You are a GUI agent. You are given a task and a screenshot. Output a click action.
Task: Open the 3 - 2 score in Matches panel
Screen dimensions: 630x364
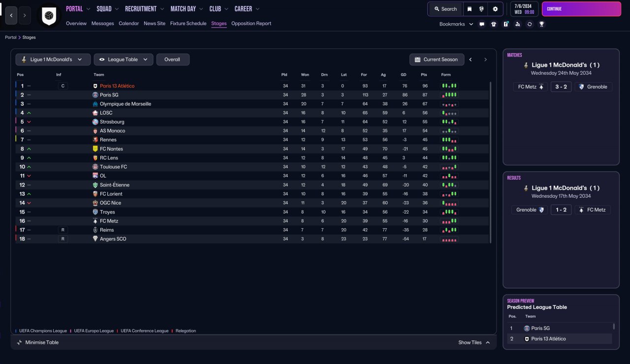pos(561,87)
